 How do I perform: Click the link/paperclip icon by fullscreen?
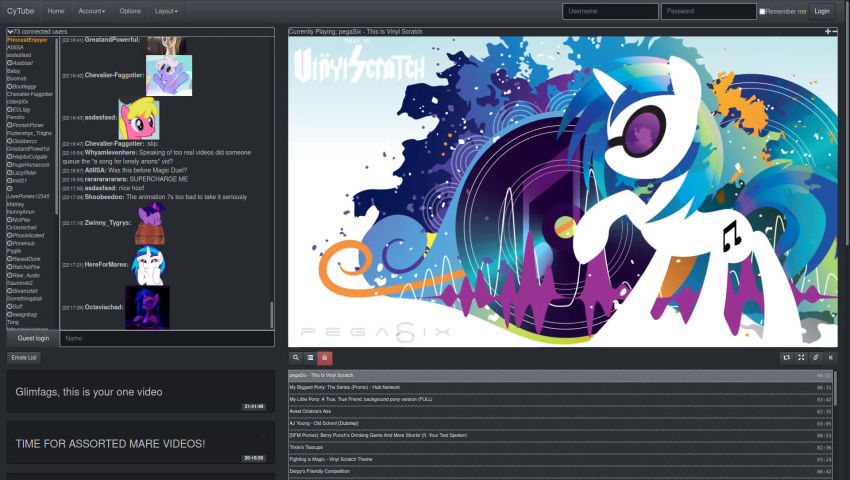point(815,357)
